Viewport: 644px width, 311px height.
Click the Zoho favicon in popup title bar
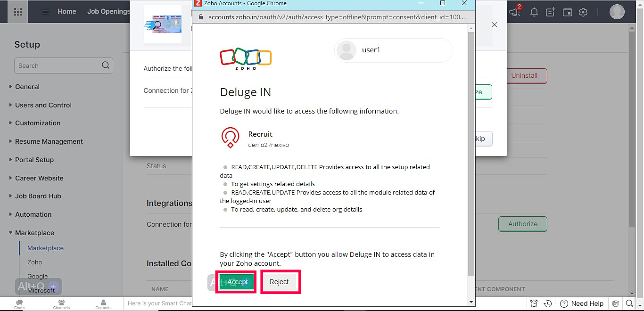click(x=198, y=3)
